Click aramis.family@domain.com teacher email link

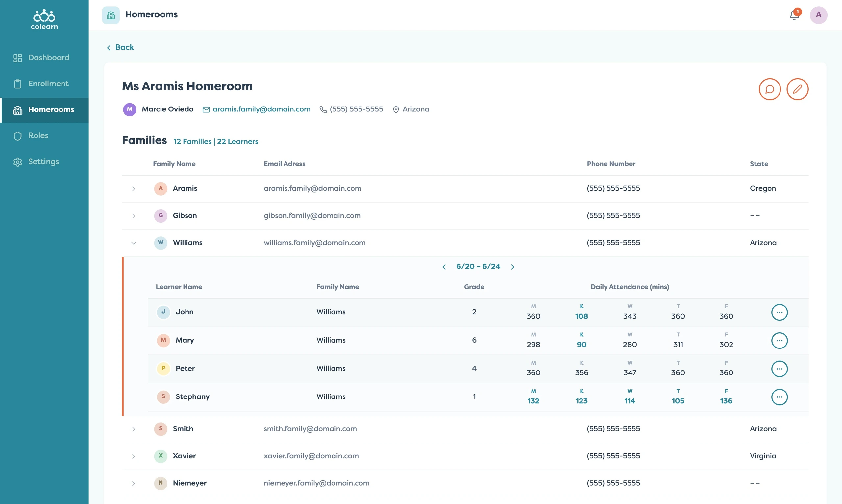261,109
